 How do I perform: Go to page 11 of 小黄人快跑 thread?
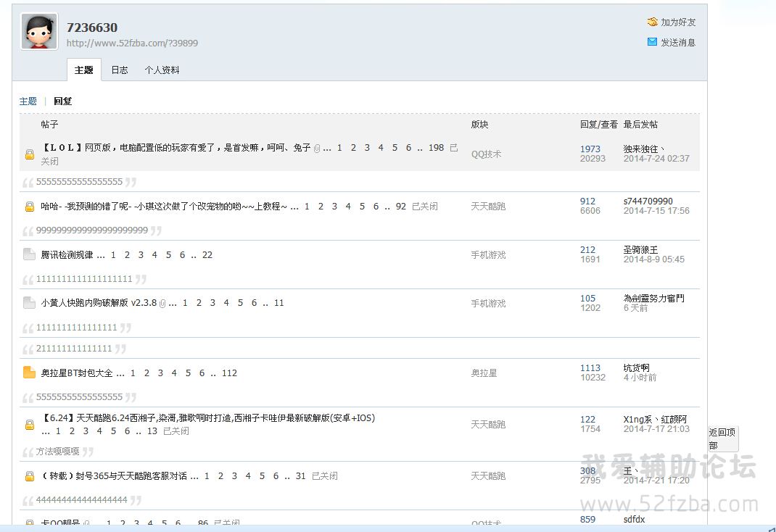tap(279, 302)
